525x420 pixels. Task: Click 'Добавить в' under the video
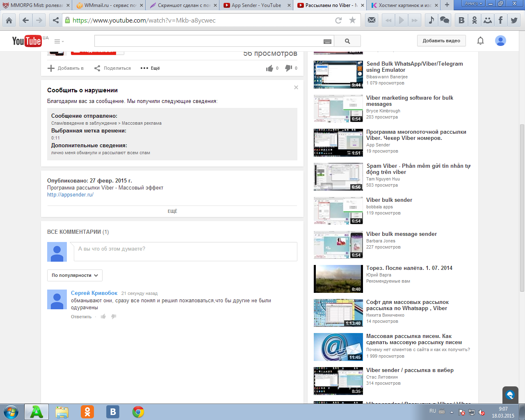pos(66,68)
